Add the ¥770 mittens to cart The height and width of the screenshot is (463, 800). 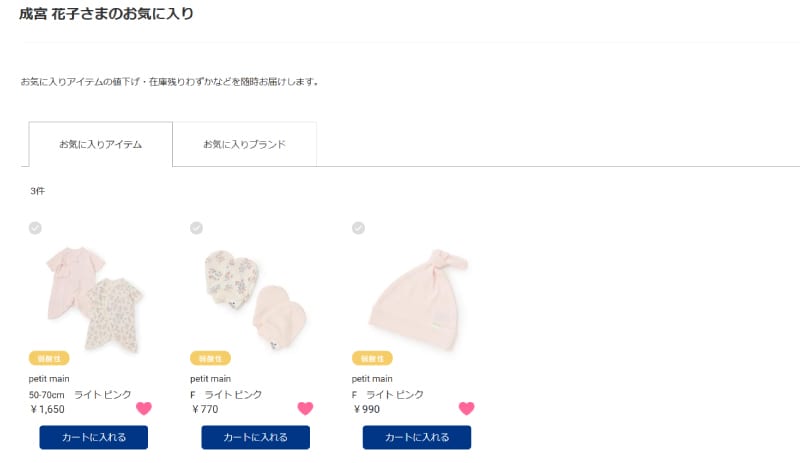(256, 437)
